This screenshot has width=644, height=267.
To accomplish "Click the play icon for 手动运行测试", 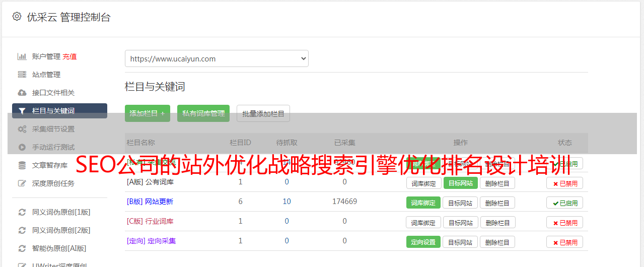I will coord(22,147).
